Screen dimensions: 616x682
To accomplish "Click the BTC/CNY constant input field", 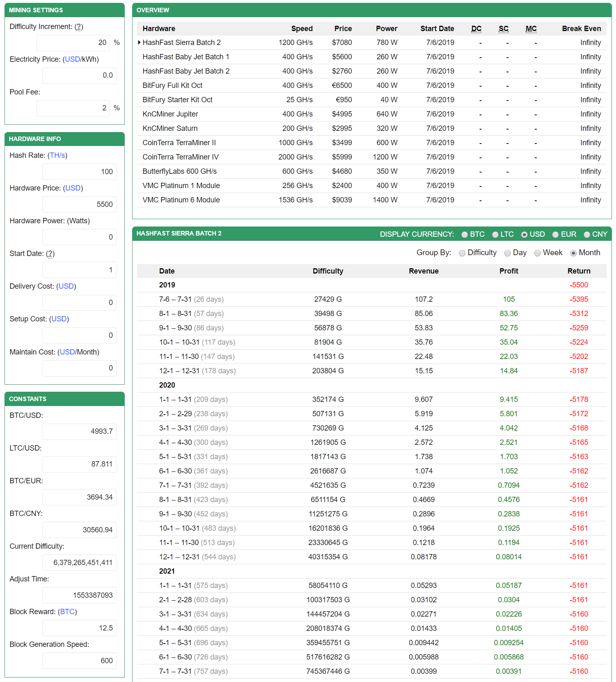I will [x=79, y=530].
